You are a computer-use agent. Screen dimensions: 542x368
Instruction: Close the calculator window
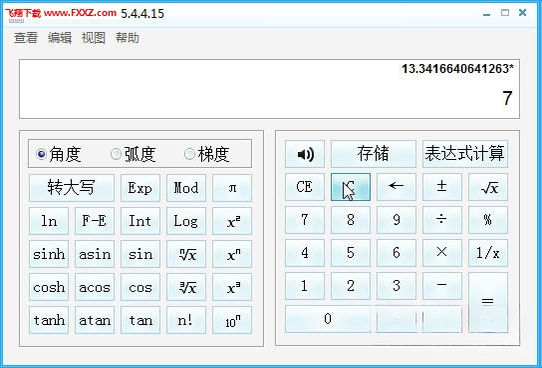523,13
